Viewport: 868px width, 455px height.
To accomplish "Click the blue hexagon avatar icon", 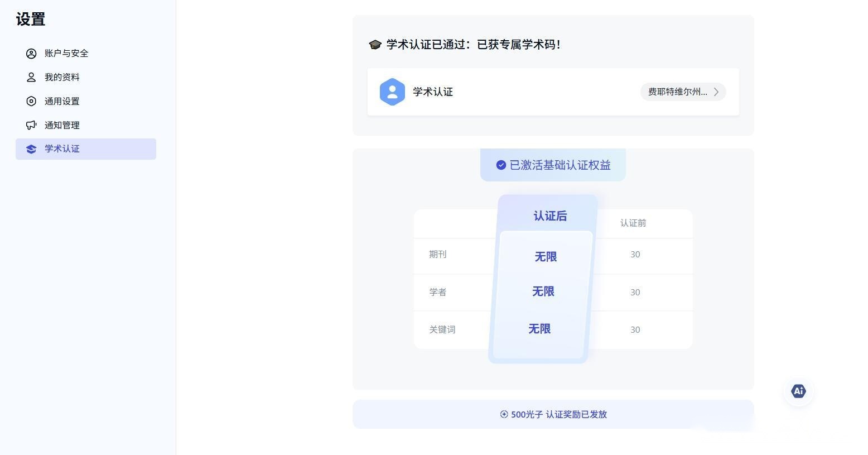I will [x=392, y=92].
